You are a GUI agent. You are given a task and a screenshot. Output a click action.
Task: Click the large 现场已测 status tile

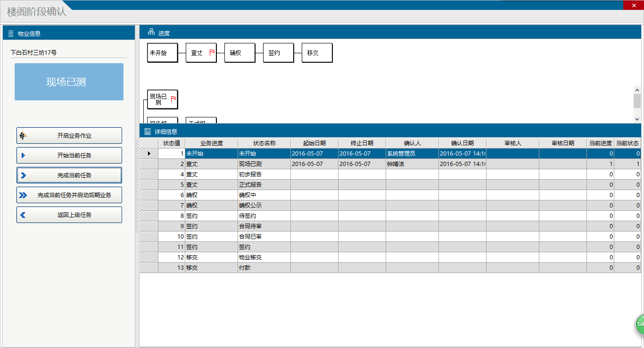click(69, 82)
